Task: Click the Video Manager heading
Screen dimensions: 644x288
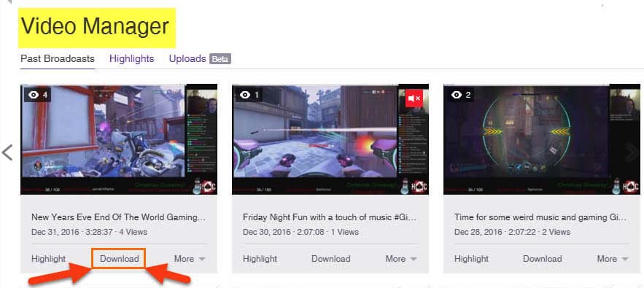Action: click(96, 27)
